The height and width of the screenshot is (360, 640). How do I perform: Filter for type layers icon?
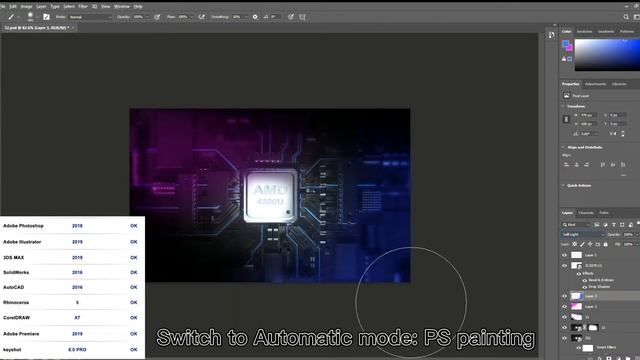click(x=613, y=224)
